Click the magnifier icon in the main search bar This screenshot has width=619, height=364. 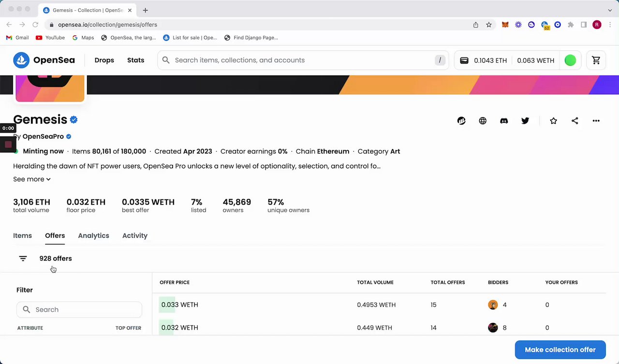coord(166,60)
